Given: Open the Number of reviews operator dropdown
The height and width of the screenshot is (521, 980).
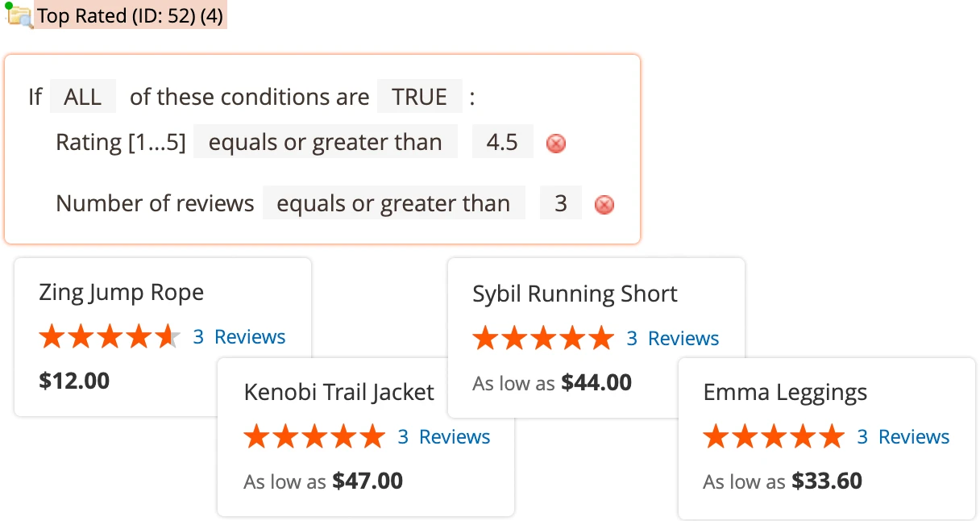Looking at the screenshot, I should [x=393, y=203].
